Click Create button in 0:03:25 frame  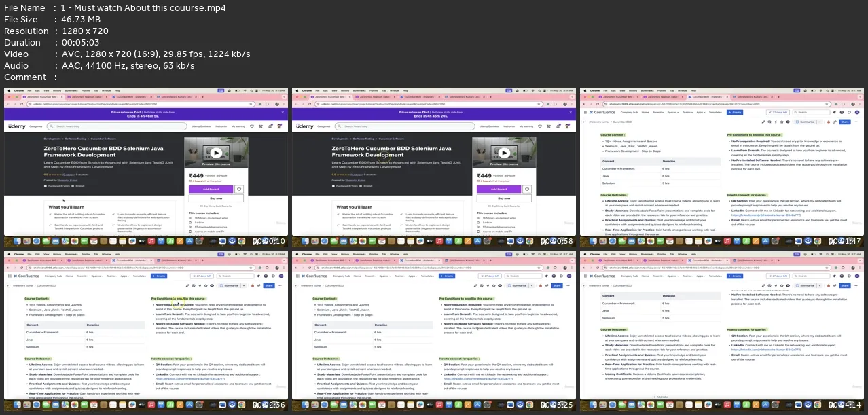pyautogui.click(x=447, y=275)
